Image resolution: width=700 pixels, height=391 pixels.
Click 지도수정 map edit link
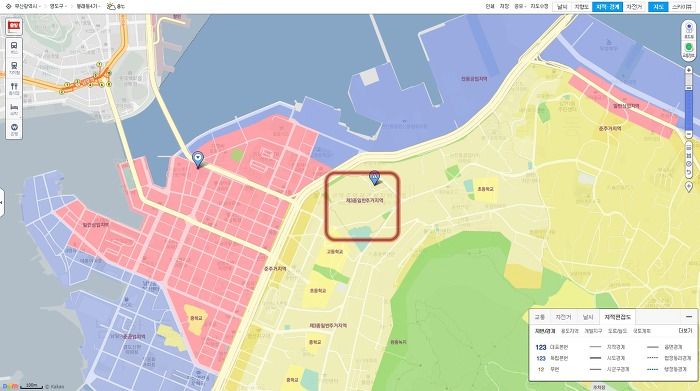point(539,6)
